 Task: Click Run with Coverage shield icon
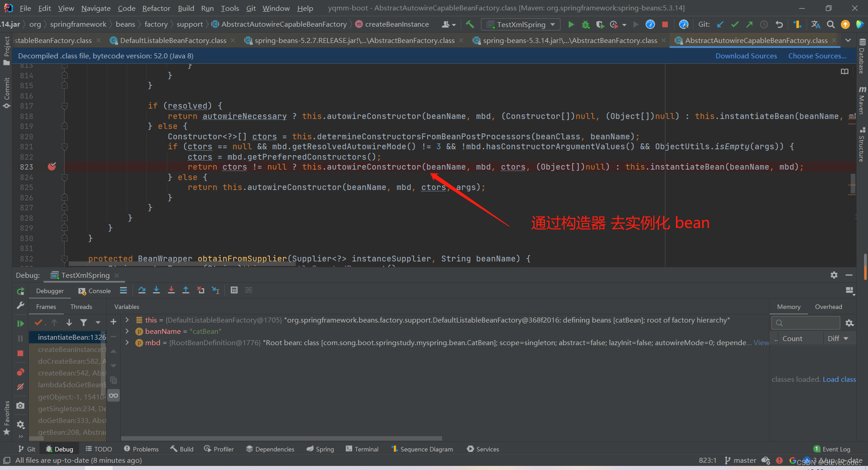600,24
